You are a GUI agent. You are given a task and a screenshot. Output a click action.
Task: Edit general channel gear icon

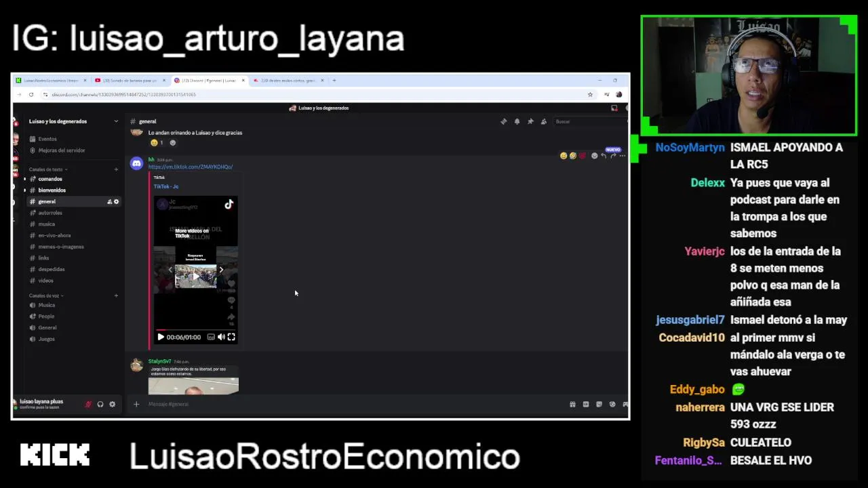coord(116,201)
